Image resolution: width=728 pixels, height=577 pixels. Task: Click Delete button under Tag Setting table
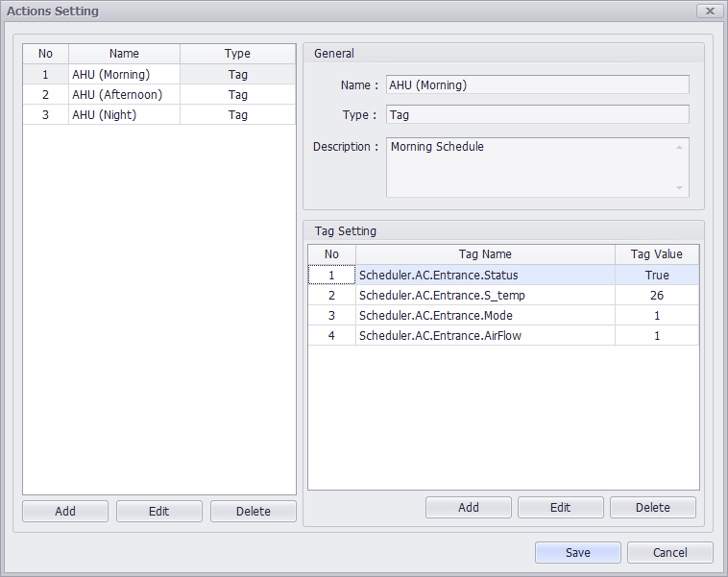pos(653,508)
